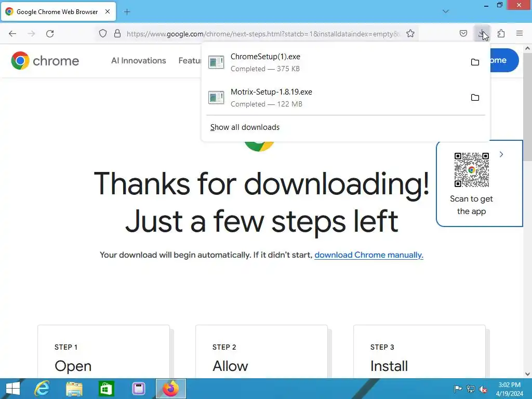Open the Windows Start menu
The height and width of the screenshot is (399, 532).
13,389
